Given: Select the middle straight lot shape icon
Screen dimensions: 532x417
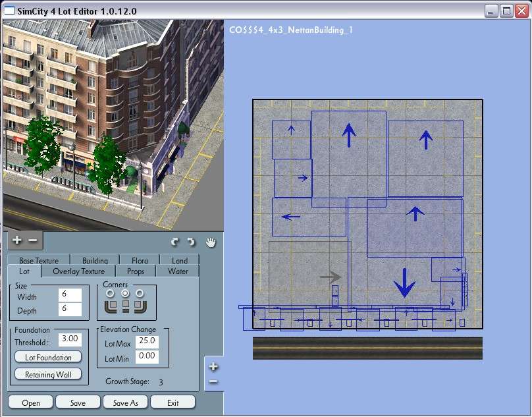Looking at the screenshot, I should pos(126,306).
